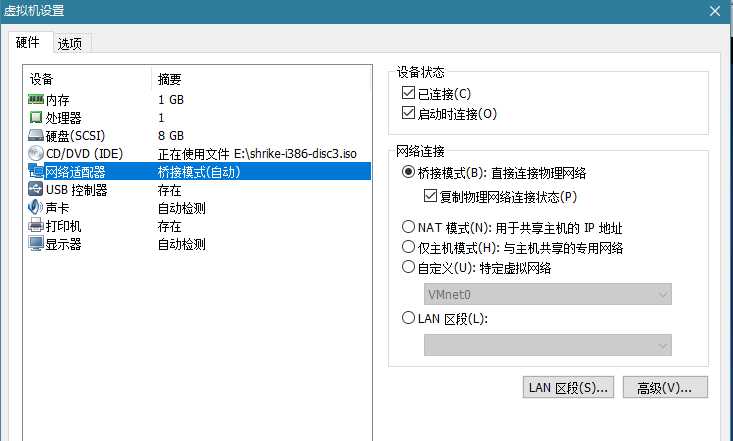Select 自定义(U) 特定虚拟网络 radio button
Viewport: 733px width, 441px height.
click(x=408, y=267)
